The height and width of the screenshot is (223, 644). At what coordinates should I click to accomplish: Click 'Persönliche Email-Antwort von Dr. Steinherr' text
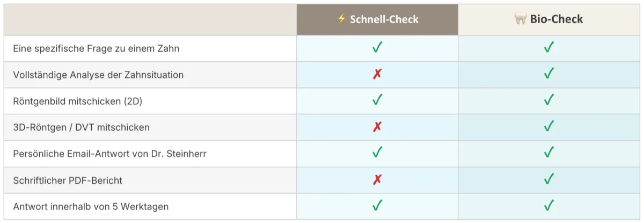[109, 154]
